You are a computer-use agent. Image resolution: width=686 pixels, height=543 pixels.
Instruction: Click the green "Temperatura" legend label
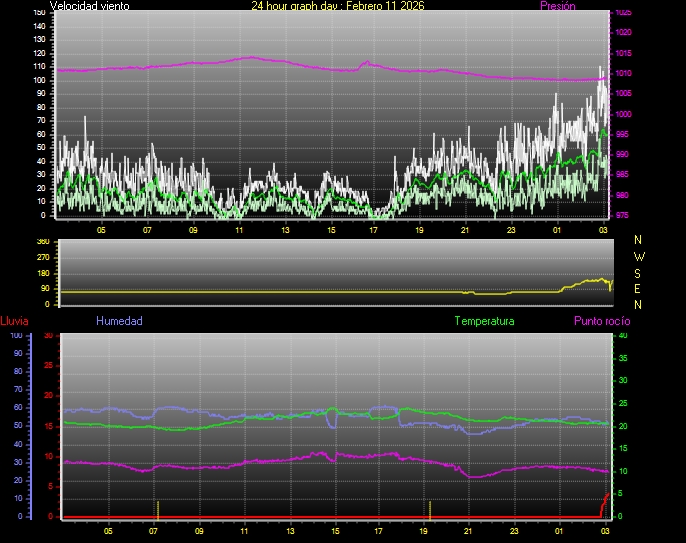coord(484,321)
